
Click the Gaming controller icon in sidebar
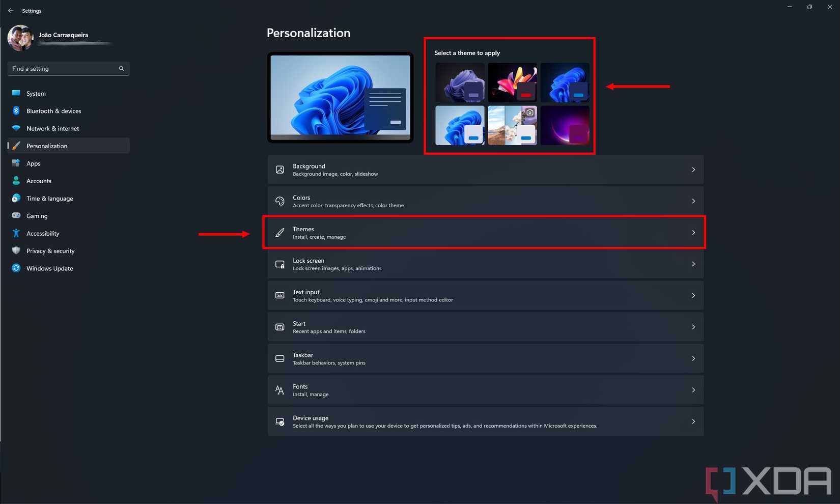coord(16,215)
